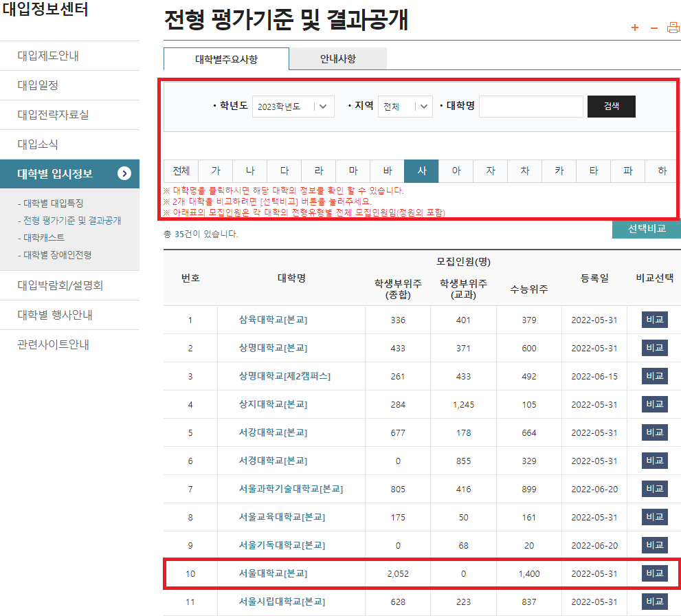
Task: Click the 대학명 search input field
Action: click(531, 107)
